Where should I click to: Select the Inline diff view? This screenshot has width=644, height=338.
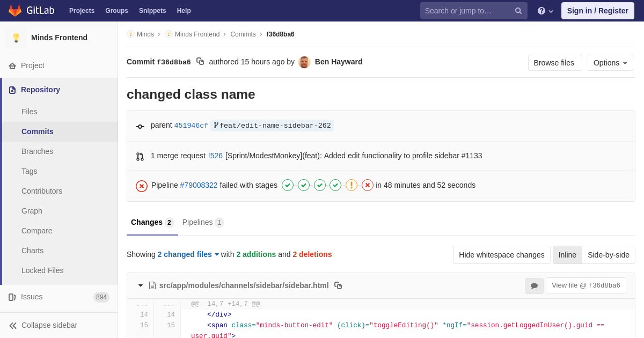(x=567, y=255)
